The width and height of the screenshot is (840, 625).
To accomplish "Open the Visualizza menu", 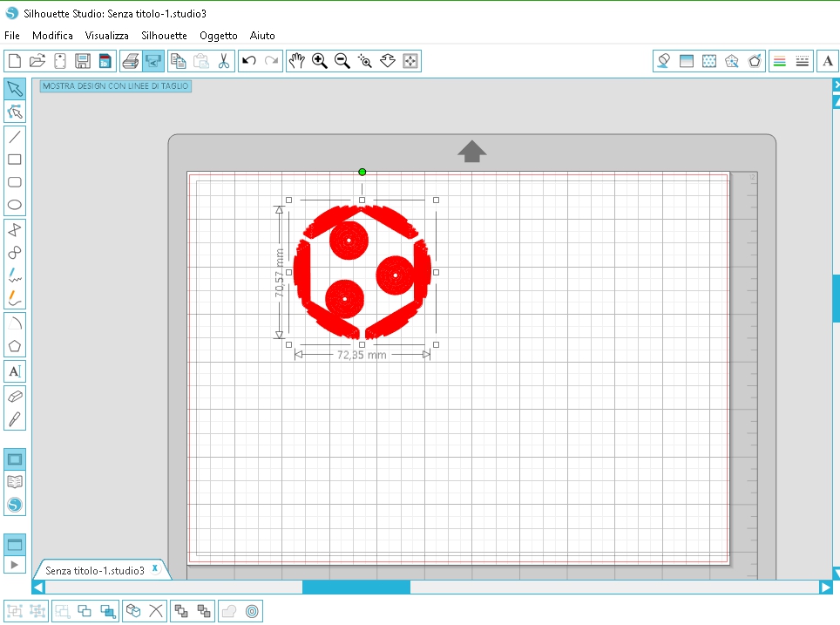I will (x=106, y=36).
